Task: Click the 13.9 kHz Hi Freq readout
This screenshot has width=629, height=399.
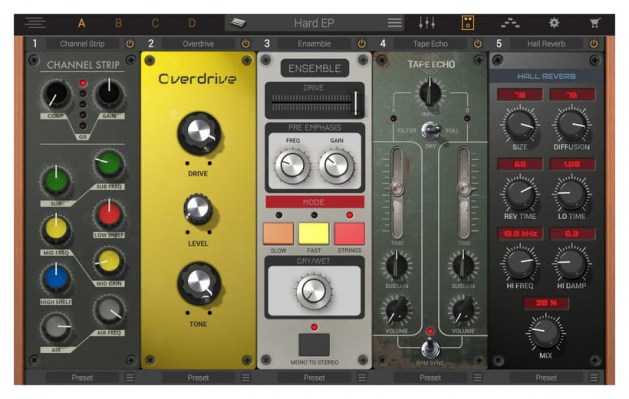Action: 520,234
